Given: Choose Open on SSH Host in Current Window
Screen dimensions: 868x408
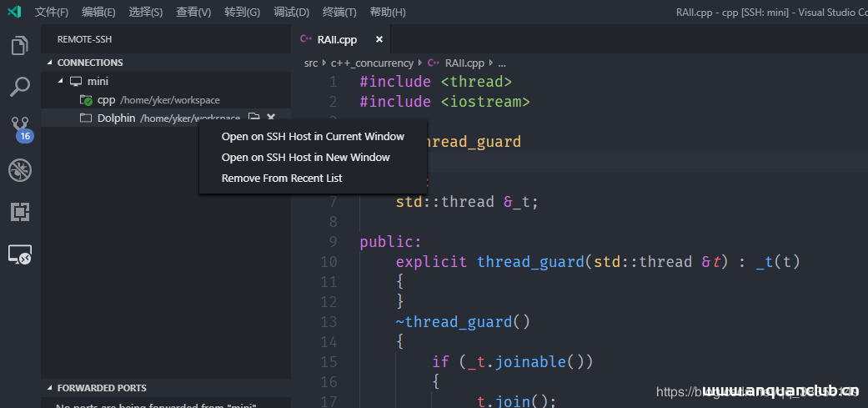Looking at the screenshot, I should tap(313, 136).
